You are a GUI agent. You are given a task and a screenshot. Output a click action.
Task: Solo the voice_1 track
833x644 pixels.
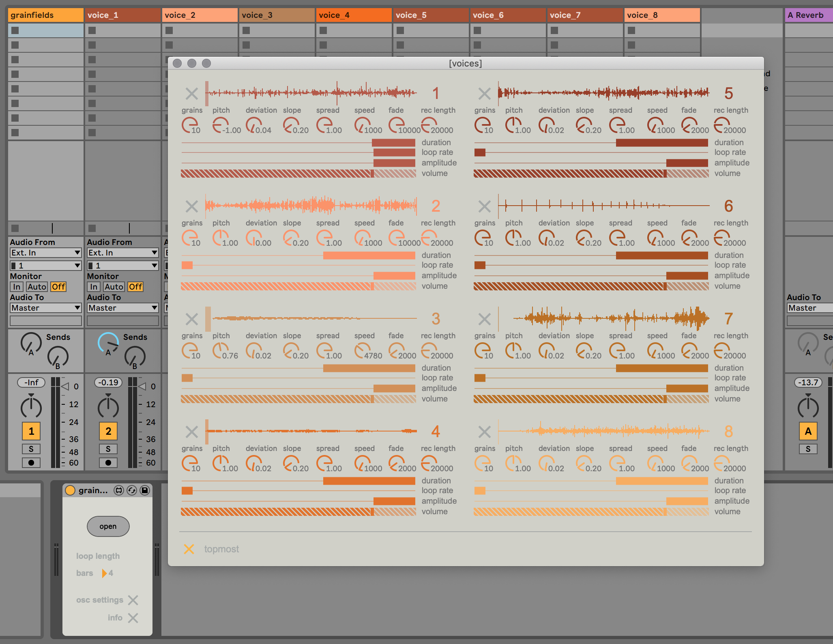[108, 449]
